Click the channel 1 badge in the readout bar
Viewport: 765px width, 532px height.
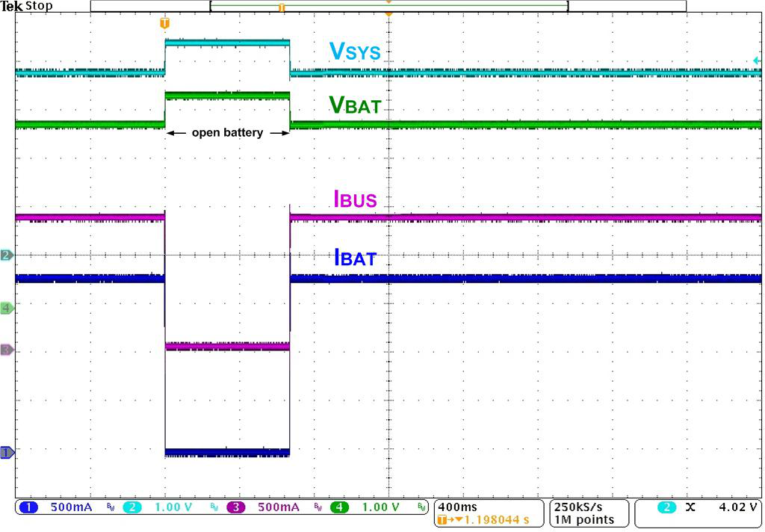[x=28, y=507]
